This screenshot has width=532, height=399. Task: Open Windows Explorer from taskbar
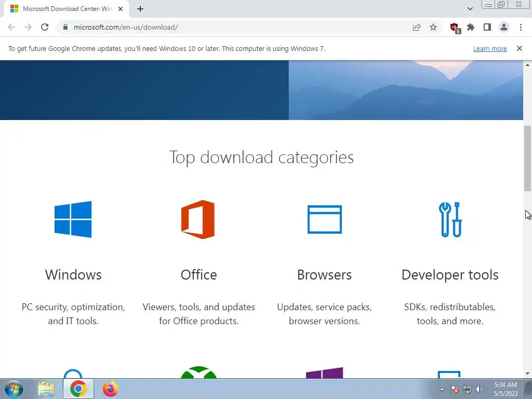[46, 389]
